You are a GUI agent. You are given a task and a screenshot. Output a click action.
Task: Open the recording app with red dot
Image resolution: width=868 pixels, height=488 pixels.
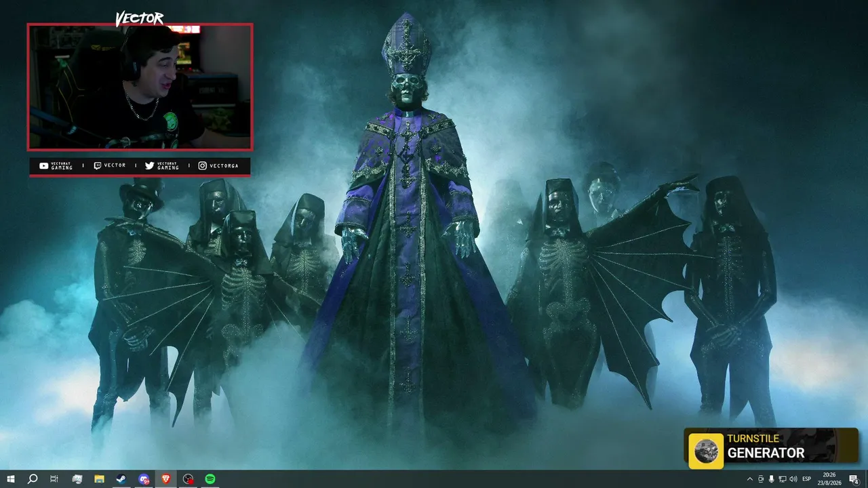[x=189, y=479]
